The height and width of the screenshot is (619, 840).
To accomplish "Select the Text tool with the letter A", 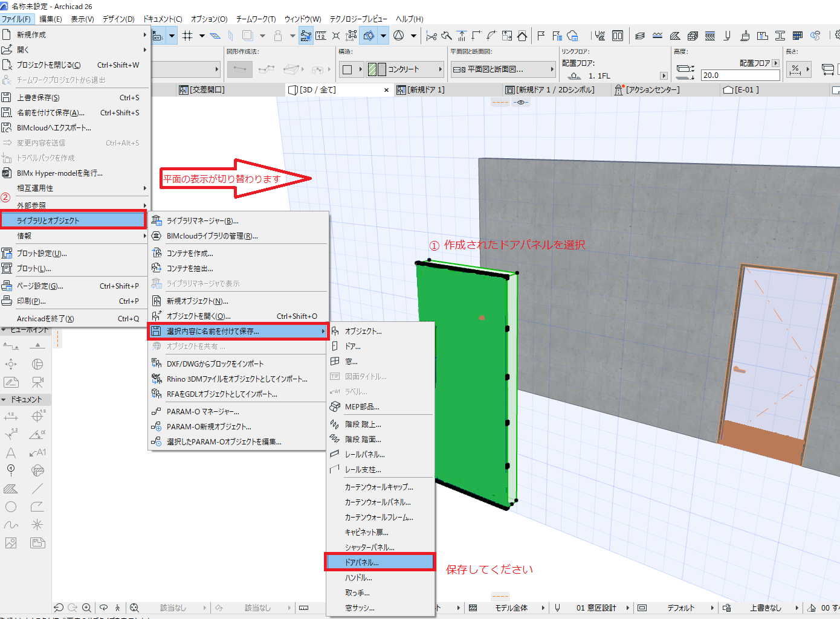I will click(11, 452).
